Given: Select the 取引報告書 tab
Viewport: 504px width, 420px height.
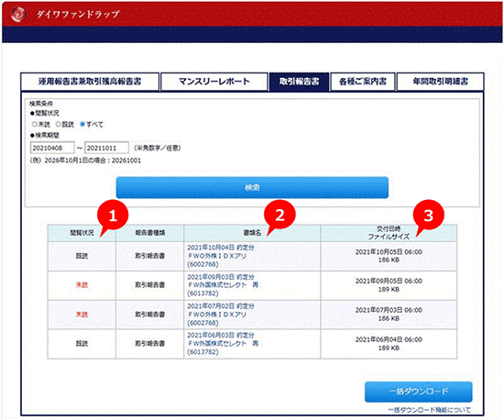Looking at the screenshot, I should pyautogui.click(x=299, y=82).
